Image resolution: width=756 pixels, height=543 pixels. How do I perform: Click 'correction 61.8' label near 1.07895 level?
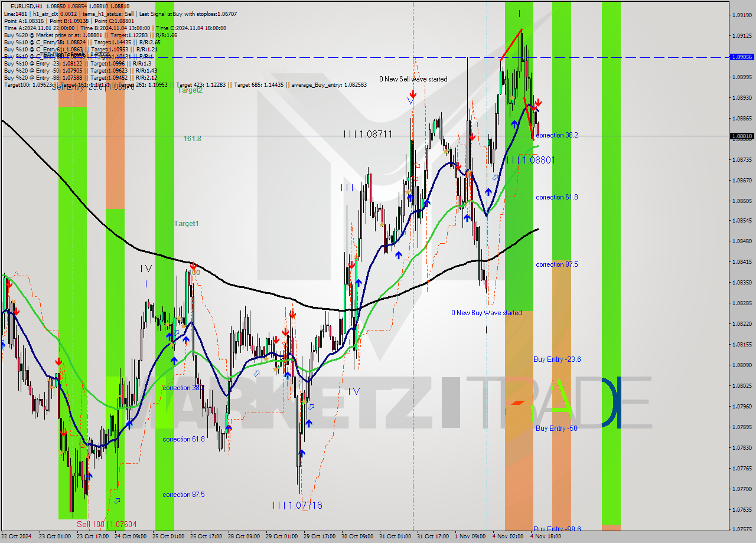click(x=184, y=439)
